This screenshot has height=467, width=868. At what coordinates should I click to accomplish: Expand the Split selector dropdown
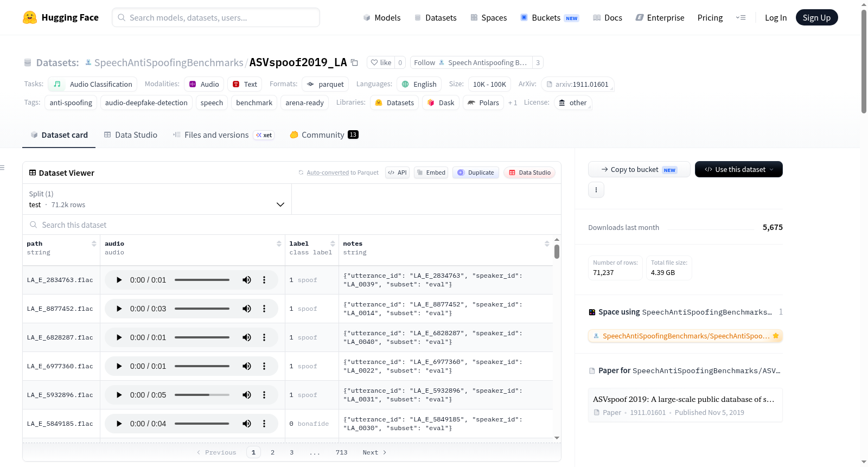(157, 199)
